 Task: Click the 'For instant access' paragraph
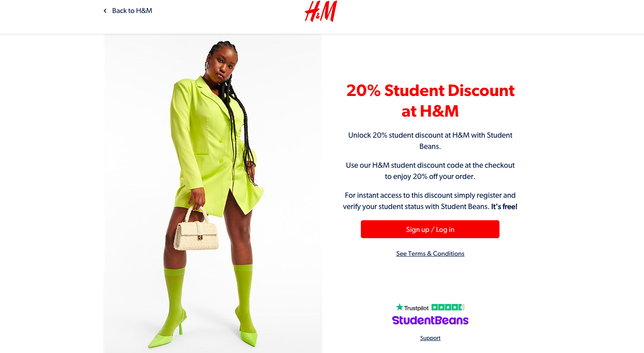430,201
